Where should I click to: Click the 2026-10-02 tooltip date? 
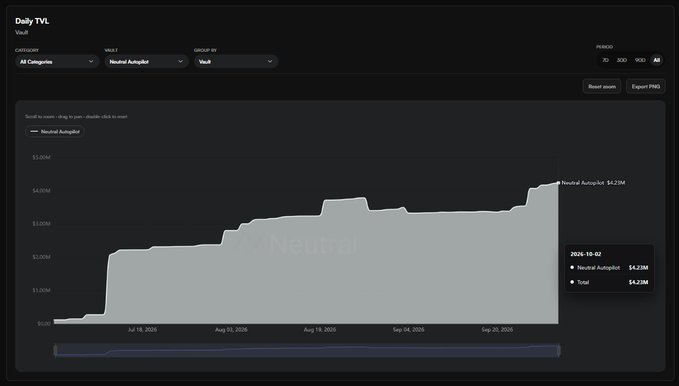pos(585,254)
